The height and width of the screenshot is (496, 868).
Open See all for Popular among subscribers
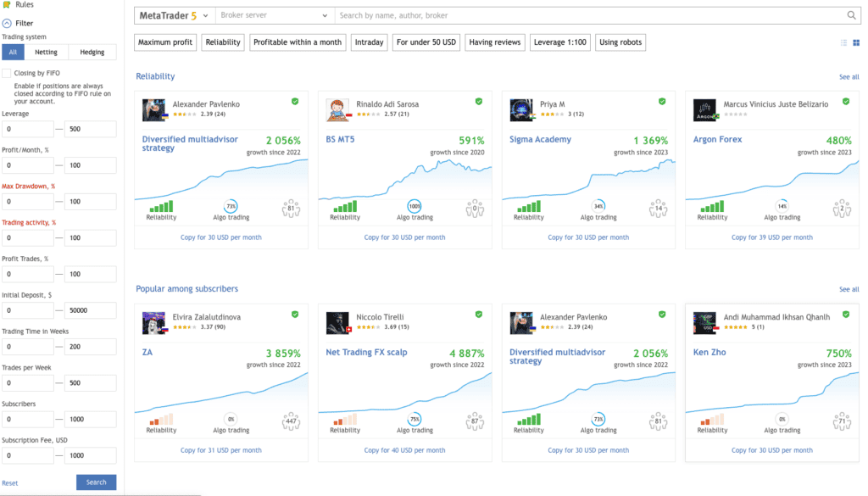pyautogui.click(x=849, y=289)
